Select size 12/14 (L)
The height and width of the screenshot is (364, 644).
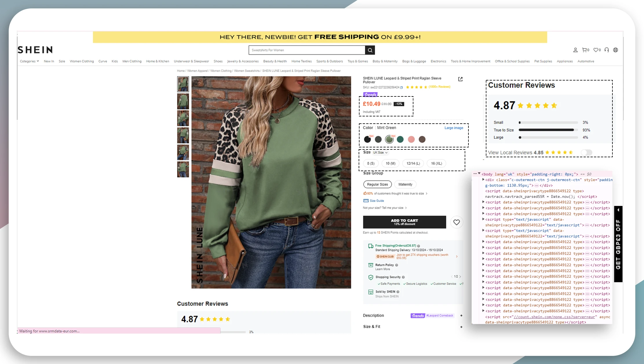click(x=413, y=163)
